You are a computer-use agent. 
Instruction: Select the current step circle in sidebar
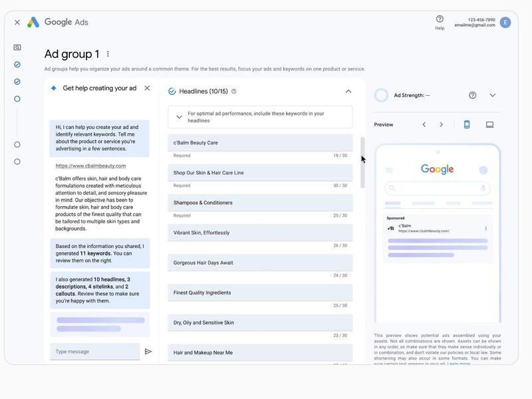point(17,98)
